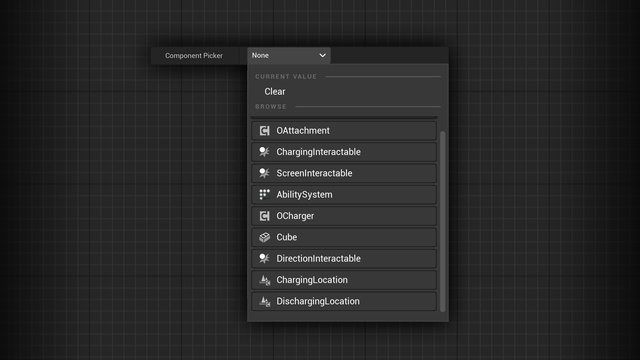Viewport: 640px width, 360px height.
Task: Click the OAttachment component class icon
Action: (264, 131)
